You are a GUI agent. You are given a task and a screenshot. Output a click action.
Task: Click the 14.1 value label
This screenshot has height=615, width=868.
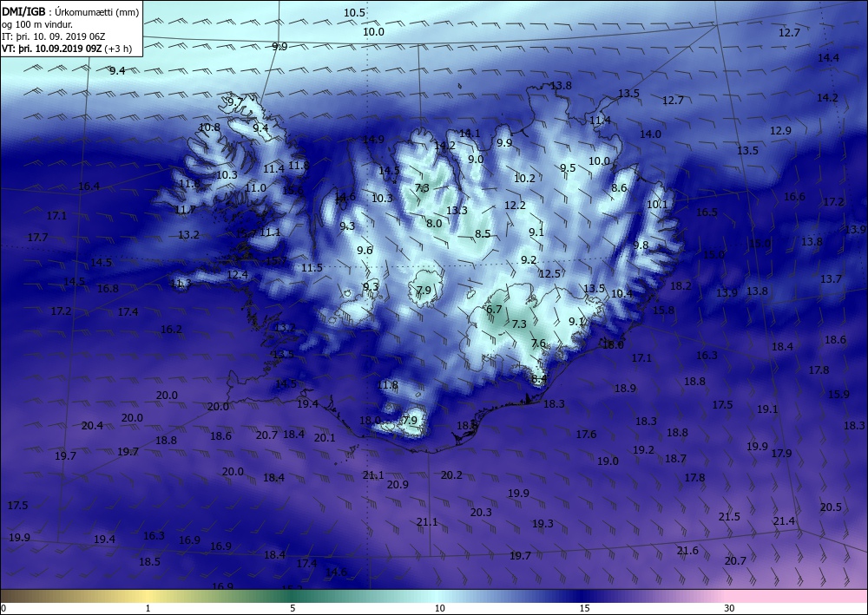pyautogui.click(x=470, y=134)
